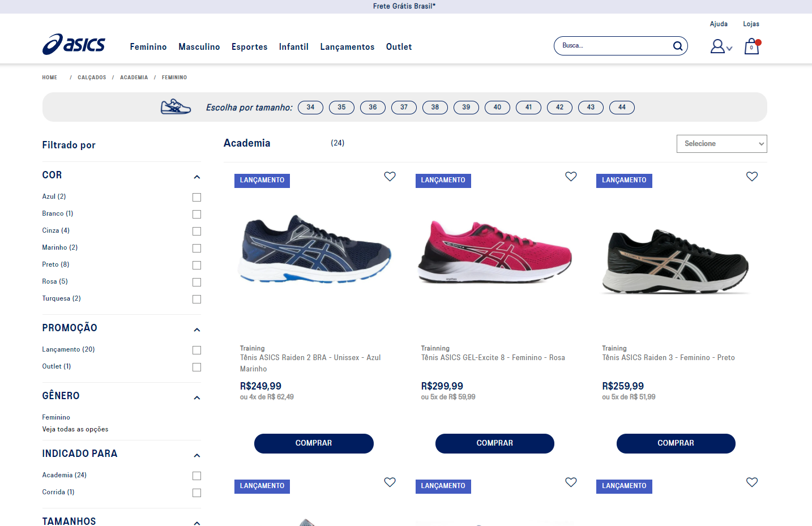Choose size 37
Image resolution: width=812 pixels, height=526 pixels.
click(404, 108)
